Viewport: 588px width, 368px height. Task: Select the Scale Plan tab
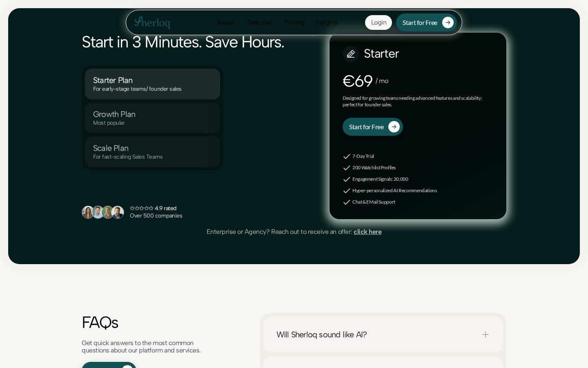(152, 152)
